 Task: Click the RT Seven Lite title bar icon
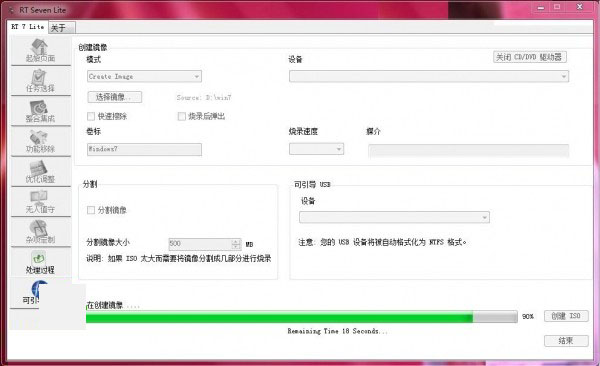coord(11,10)
